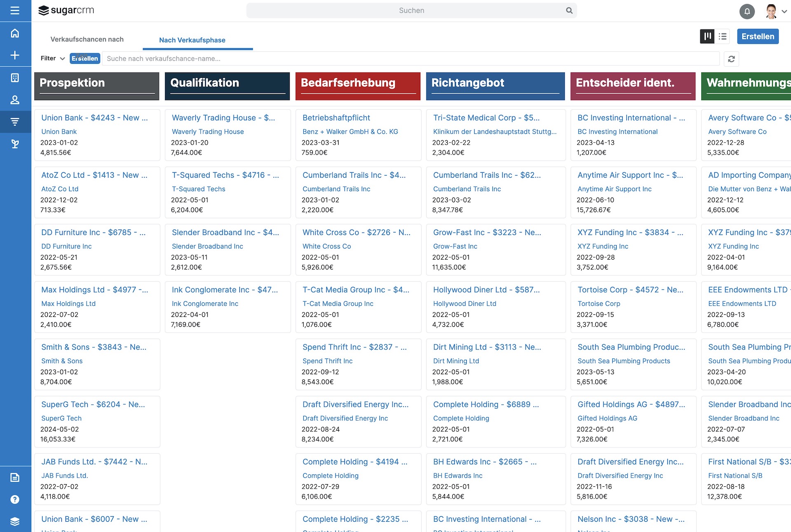
Task: Open the user profile dropdown arrow
Action: click(x=784, y=12)
